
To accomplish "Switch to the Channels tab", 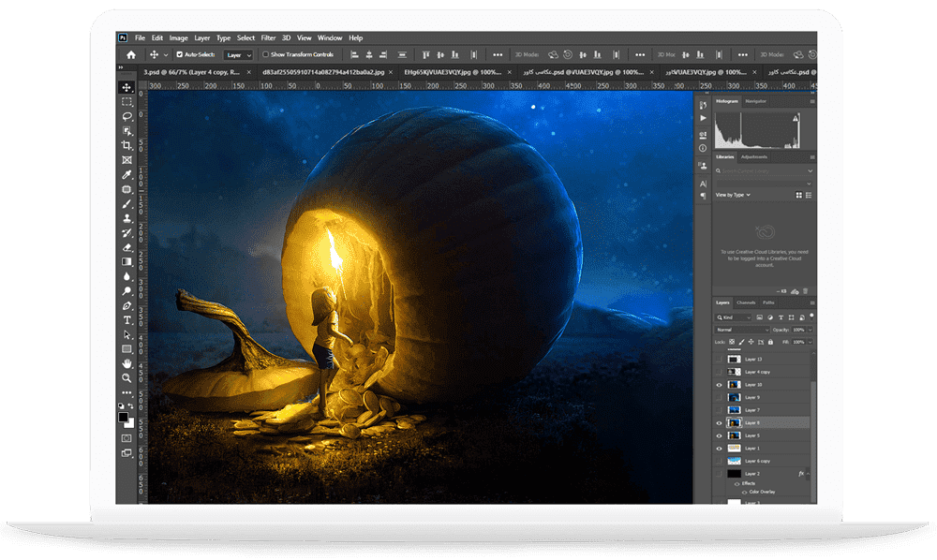I will [x=746, y=302].
